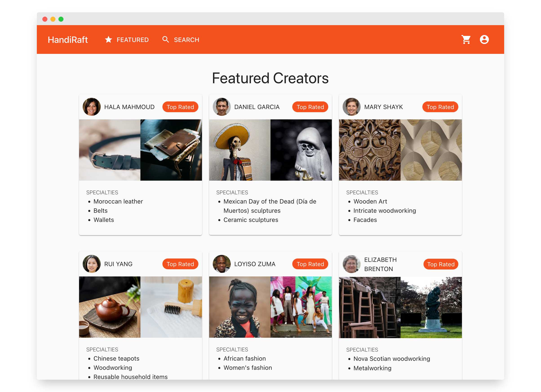This screenshot has width=541, height=392.
Task: Click the HandiRaft logo link
Action: click(x=68, y=40)
